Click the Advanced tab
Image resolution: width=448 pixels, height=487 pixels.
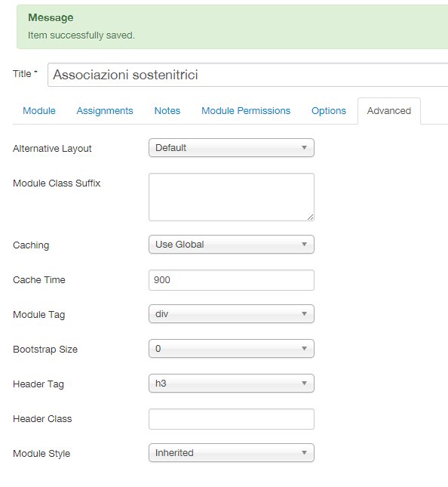[x=389, y=111]
